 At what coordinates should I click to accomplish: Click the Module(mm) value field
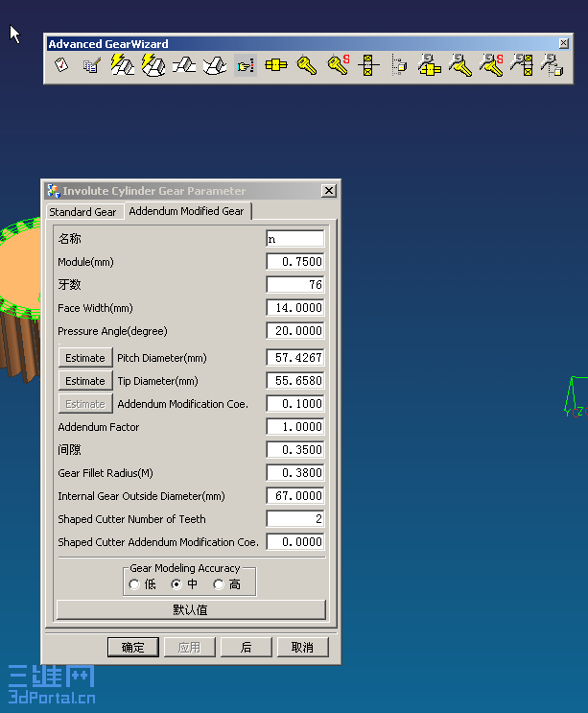click(295, 262)
